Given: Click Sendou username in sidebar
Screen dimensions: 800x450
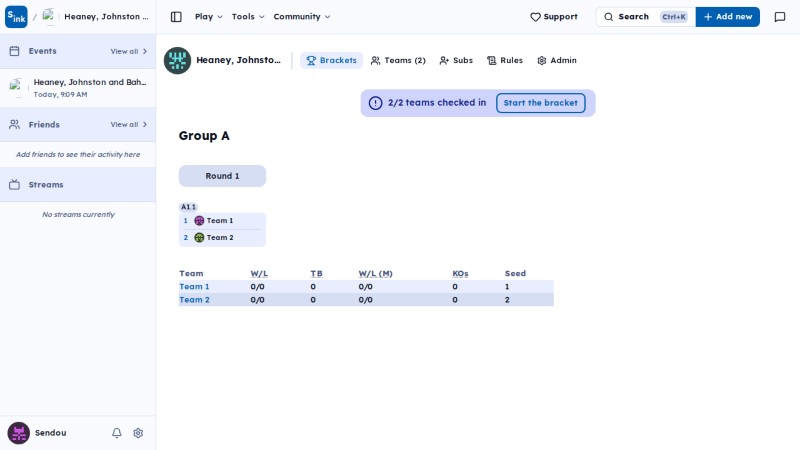Looking at the screenshot, I should tap(51, 433).
